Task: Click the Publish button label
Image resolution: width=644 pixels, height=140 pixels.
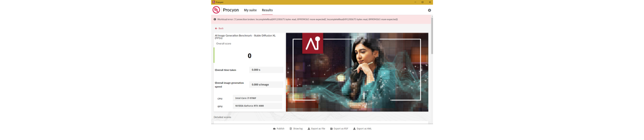Action: (281, 129)
